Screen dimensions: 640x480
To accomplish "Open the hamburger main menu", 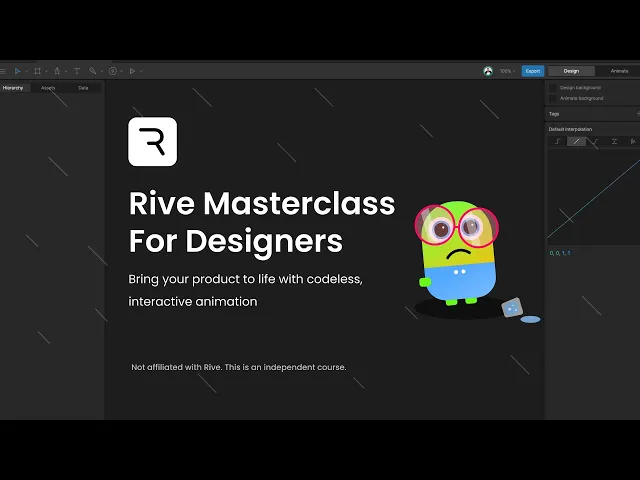I will point(3,71).
